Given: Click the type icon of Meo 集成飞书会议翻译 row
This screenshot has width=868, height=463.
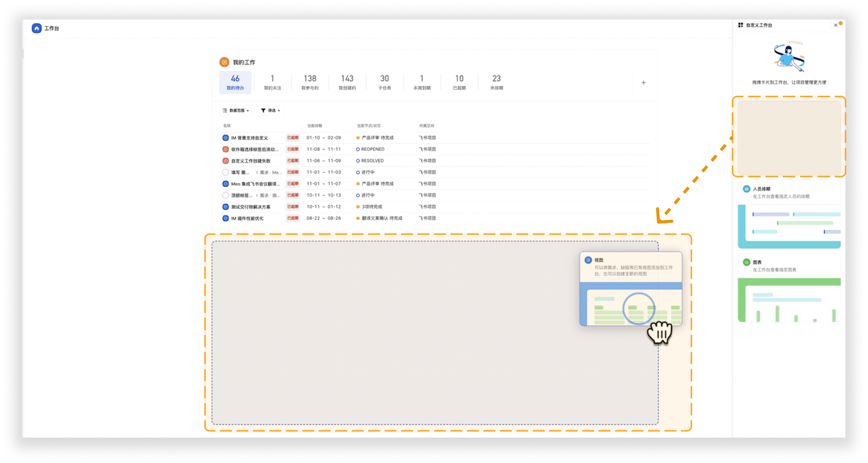Looking at the screenshot, I should coord(226,184).
